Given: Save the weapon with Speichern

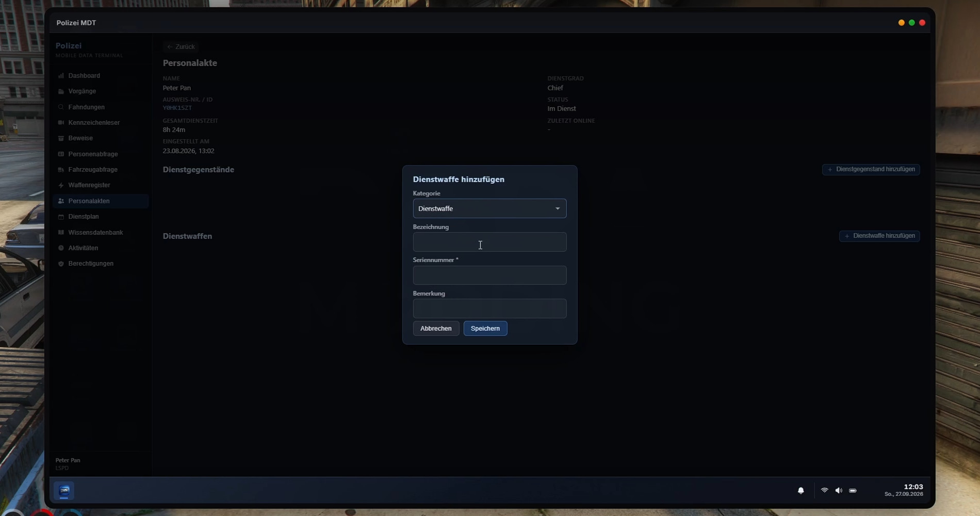Looking at the screenshot, I should (x=485, y=329).
